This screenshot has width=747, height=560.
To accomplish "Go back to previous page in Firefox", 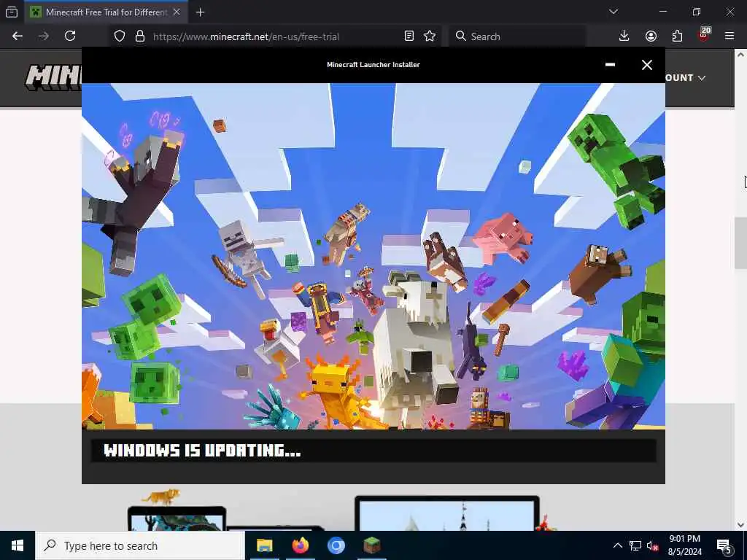I will (x=18, y=36).
